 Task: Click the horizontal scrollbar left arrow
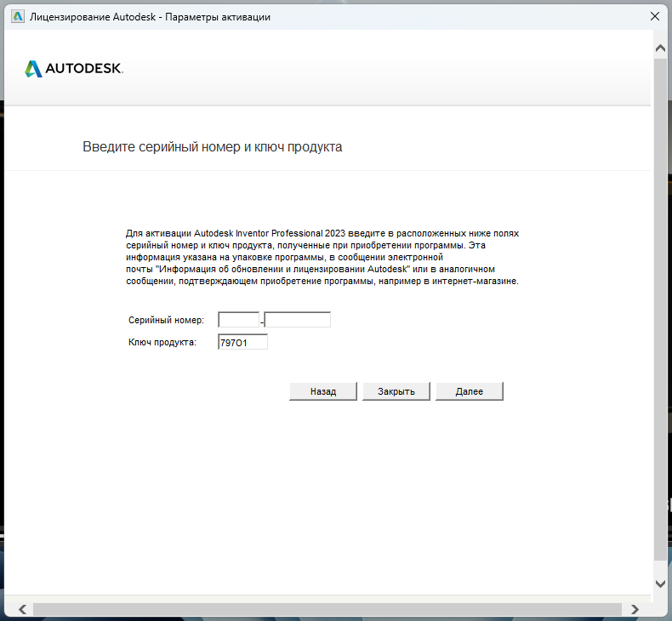(23, 609)
